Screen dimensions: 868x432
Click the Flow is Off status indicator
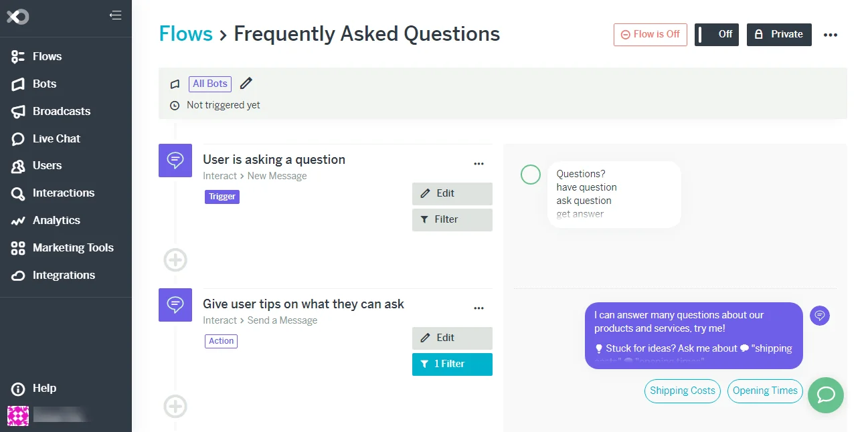tap(650, 35)
